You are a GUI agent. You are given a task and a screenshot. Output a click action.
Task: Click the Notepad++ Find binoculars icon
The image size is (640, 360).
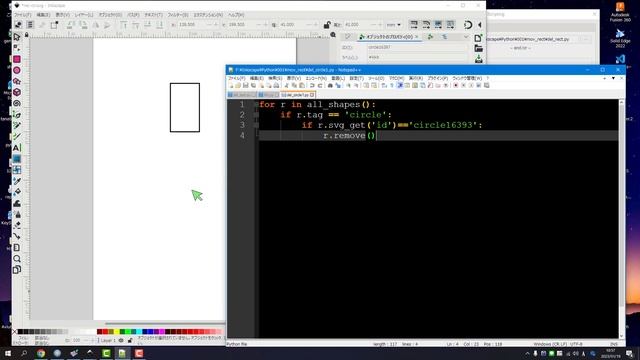point(330,85)
